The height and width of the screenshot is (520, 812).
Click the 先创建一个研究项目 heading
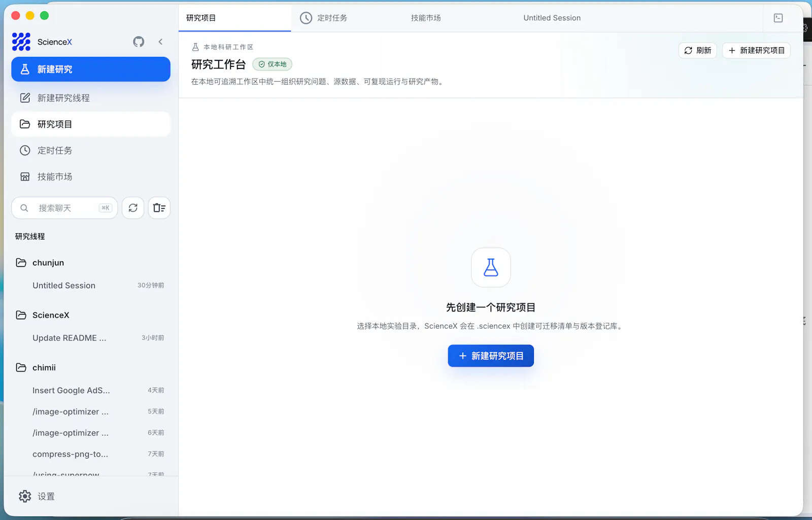(x=491, y=307)
